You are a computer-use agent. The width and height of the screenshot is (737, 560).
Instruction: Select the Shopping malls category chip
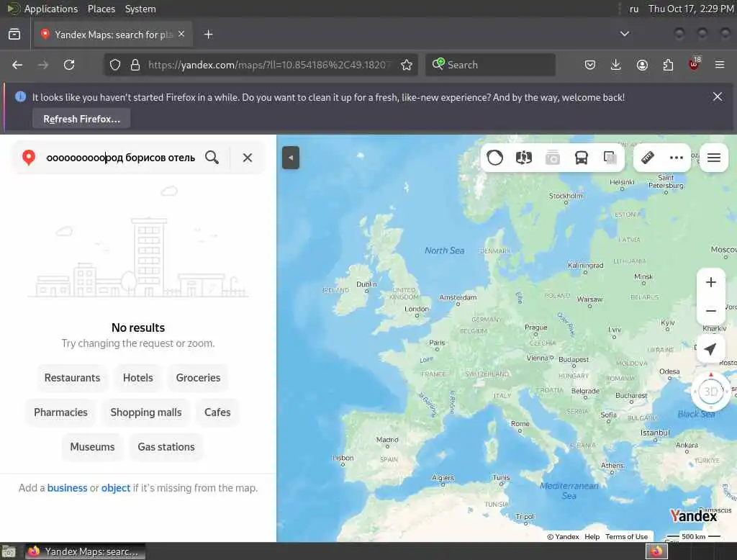click(146, 412)
